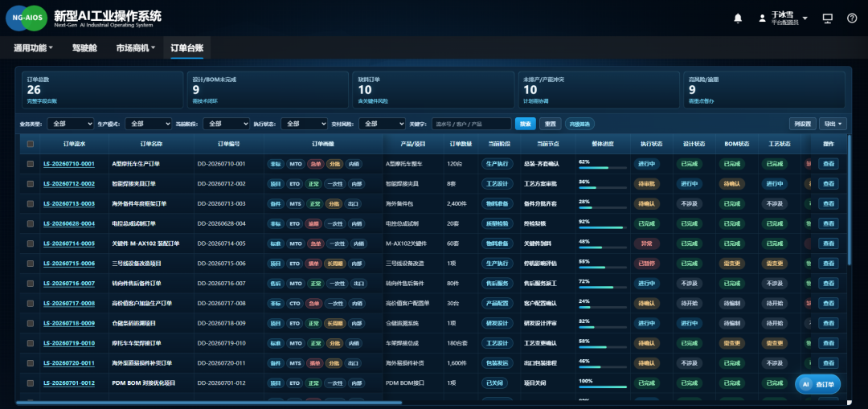Click 查看 for 电控总成试制订单

pyautogui.click(x=828, y=223)
